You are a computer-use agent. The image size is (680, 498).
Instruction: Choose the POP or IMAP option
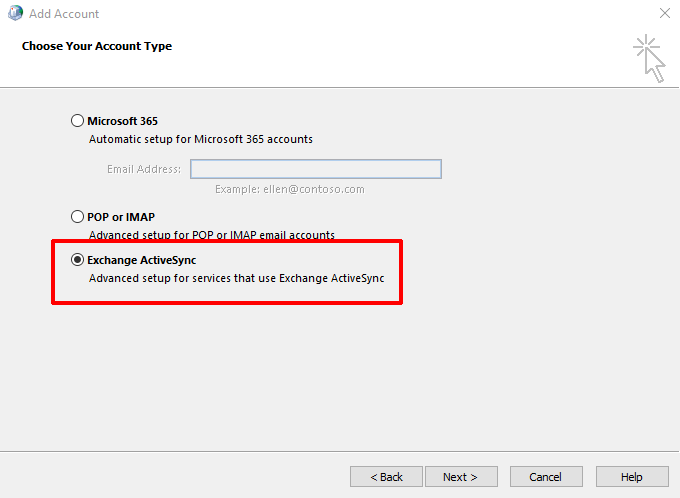click(77, 216)
